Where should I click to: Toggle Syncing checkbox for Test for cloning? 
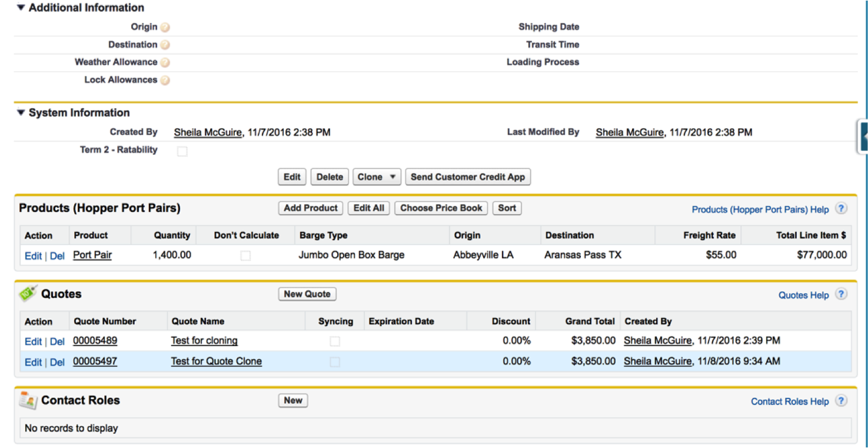(335, 341)
